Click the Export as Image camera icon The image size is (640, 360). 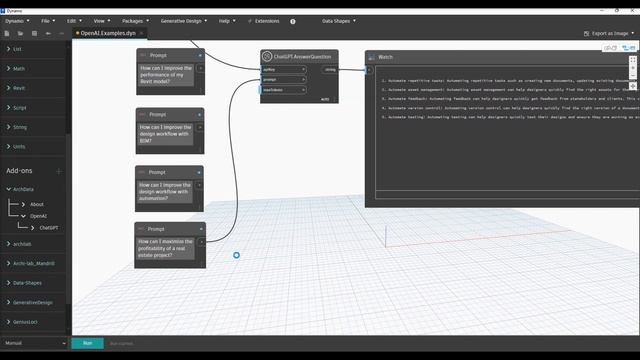pyautogui.click(x=586, y=33)
